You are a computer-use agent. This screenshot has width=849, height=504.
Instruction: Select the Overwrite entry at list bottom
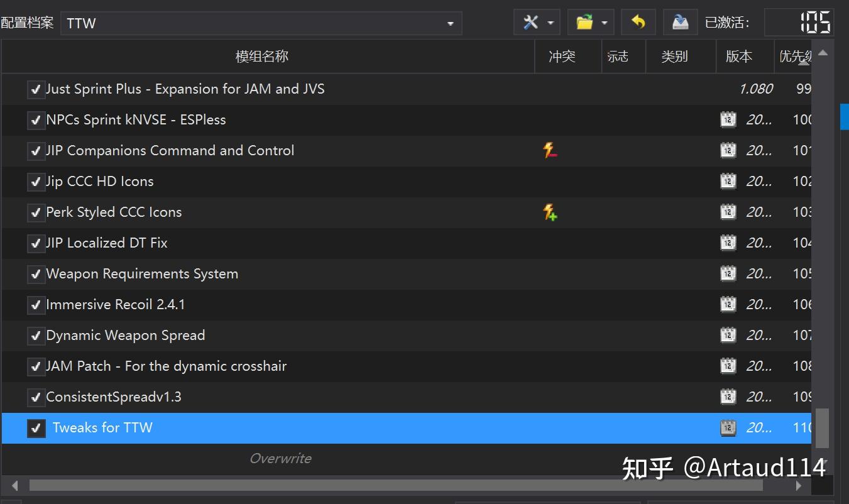pyautogui.click(x=281, y=458)
